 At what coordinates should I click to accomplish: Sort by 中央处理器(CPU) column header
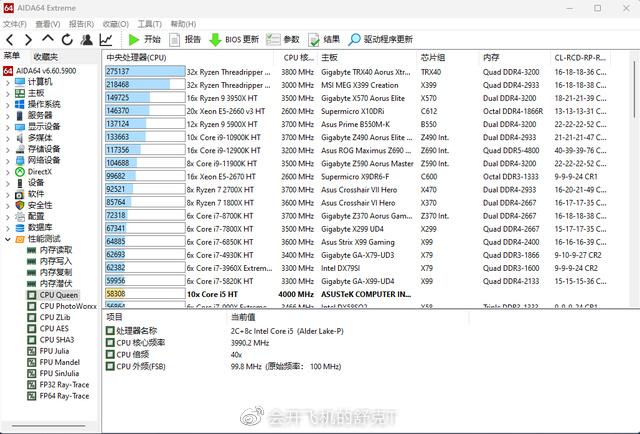pos(136,58)
